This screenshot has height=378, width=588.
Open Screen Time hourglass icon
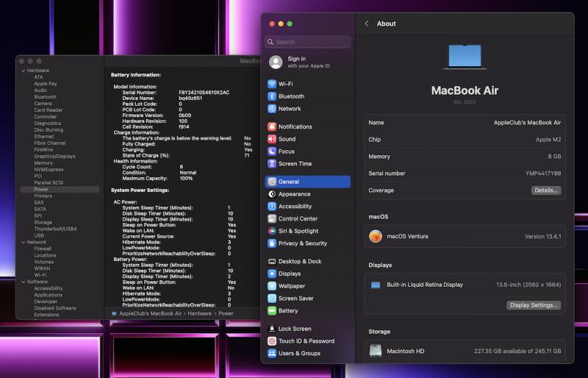(x=272, y=164)
